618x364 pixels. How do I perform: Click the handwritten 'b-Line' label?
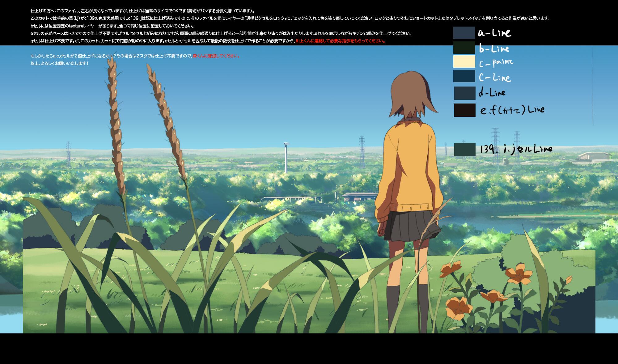click(x=494, y=49)
